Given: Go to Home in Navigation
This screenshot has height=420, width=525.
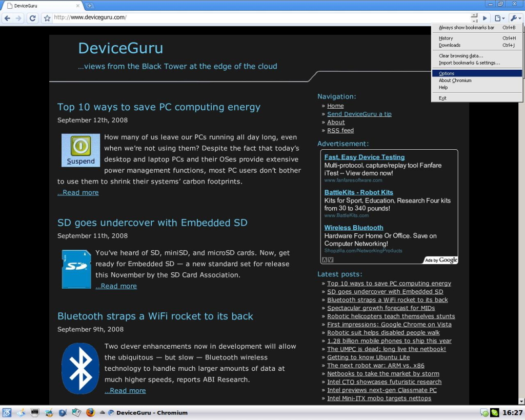Looking at the screenshot, I should click(335, 106).
